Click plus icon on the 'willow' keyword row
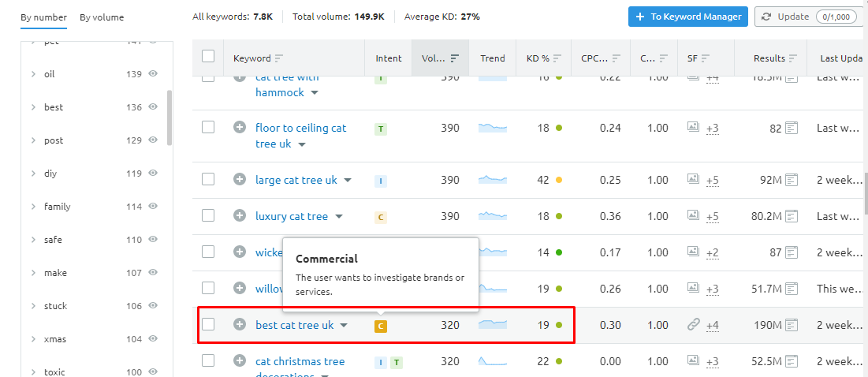Viewport: 868px width, 377px height. [x=239, y=289]
